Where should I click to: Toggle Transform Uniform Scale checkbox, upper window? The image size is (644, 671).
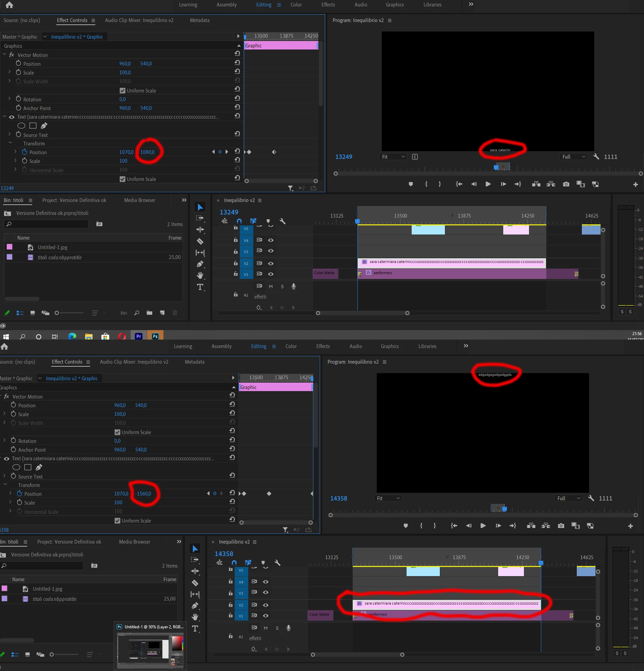point(122,179)
